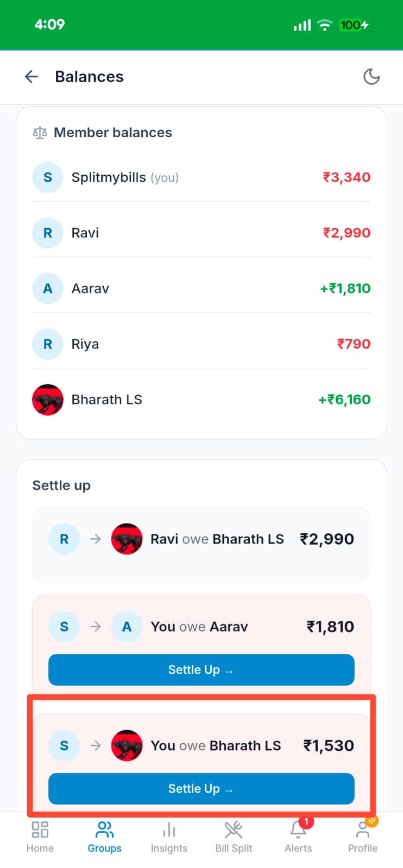This screenshot has width=403, height=868.
Task: Select Ravi's row in Member balances
Action: point(201,233)
